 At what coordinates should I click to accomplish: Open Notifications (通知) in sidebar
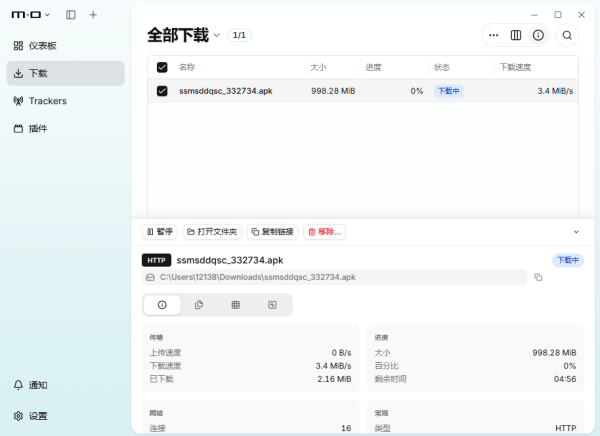coord(65,385)
